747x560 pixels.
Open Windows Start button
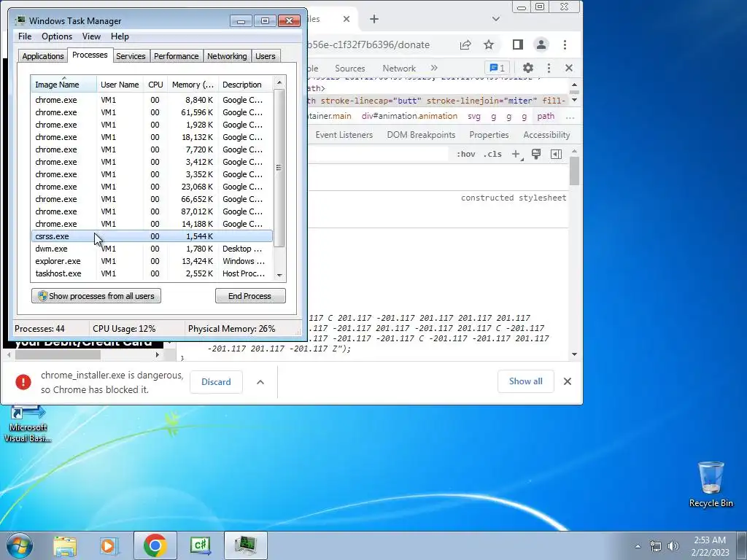point(20,545)
